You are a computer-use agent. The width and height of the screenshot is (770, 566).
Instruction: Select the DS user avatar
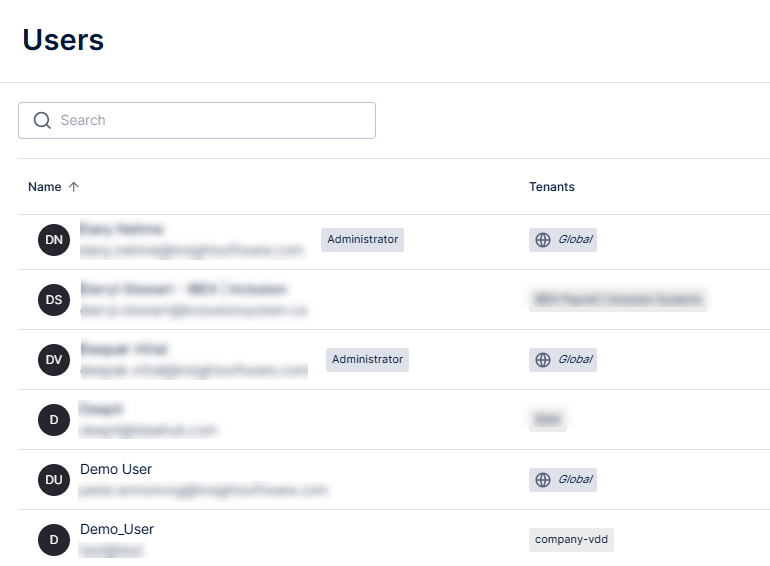(54, 300)
